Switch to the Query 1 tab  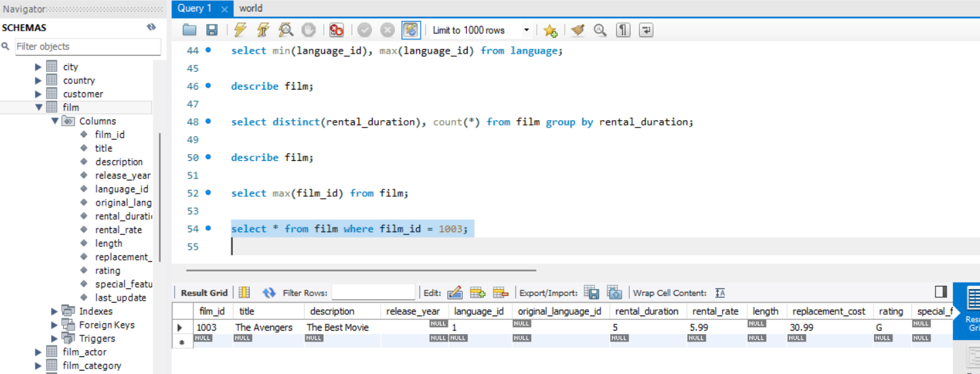(195, 8)
